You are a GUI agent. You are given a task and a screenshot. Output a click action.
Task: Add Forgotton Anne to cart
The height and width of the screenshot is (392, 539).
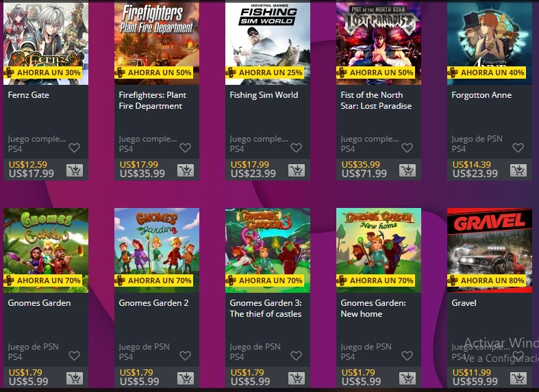[x=518, y=170]
